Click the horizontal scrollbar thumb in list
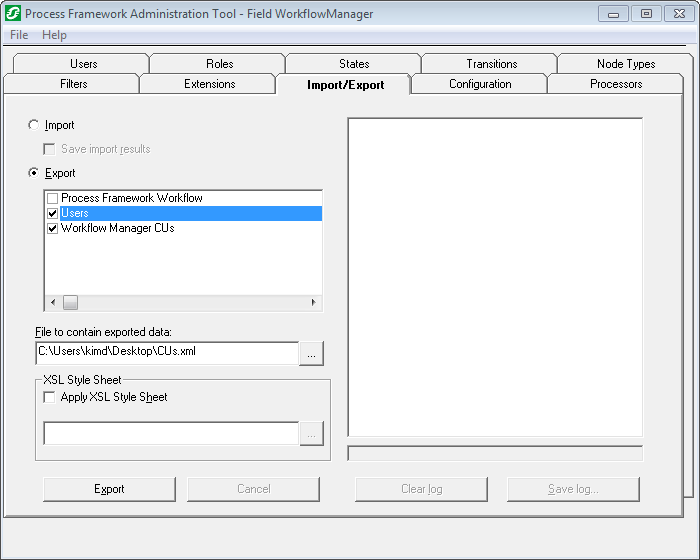700x560 pixels. pos(71,302)
